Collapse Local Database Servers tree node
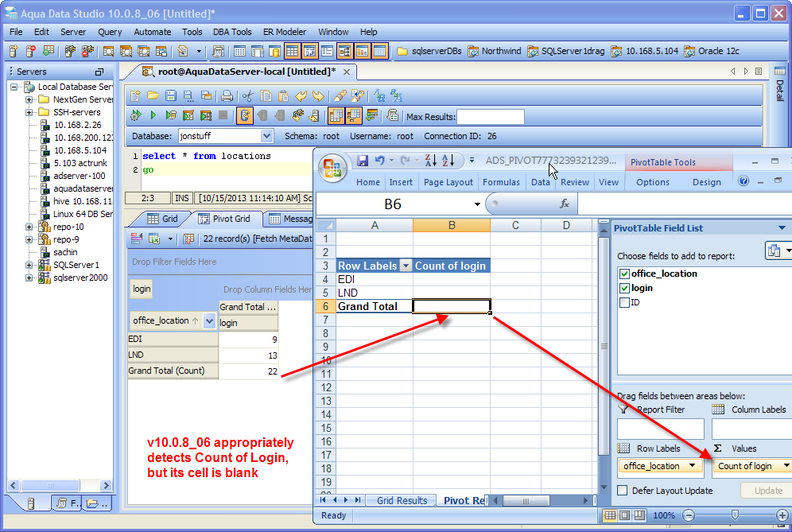This screenshot has height=532, width=792. click(14, 87)
